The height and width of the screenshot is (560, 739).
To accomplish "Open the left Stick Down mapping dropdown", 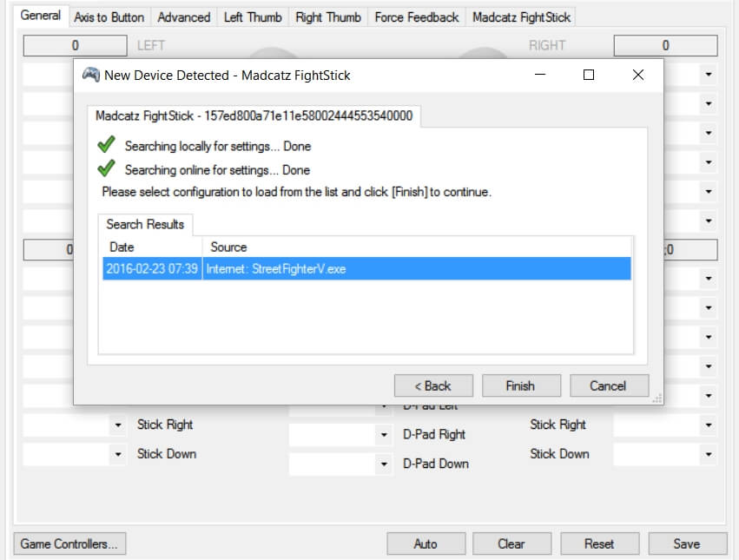I will 117,454.
